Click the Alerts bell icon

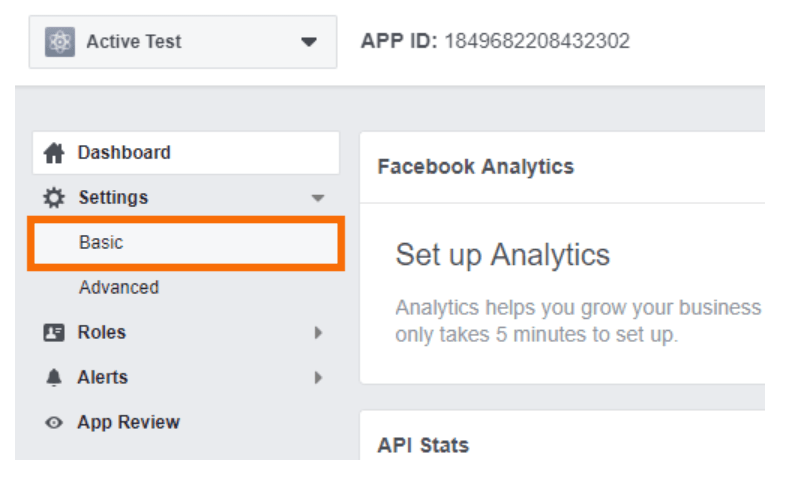pyautogui.click(x=54, y=377)
